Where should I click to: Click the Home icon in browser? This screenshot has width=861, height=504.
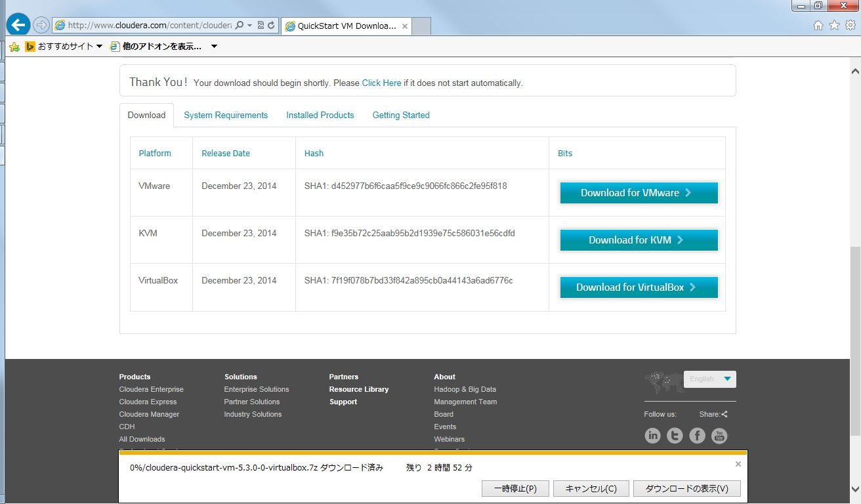(818, 25)
